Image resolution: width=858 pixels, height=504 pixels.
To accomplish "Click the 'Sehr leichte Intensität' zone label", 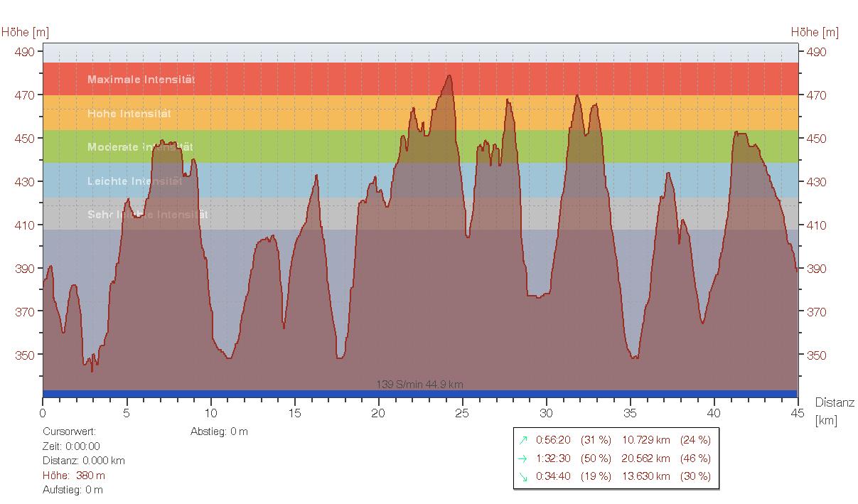I will tap(147, 215).
